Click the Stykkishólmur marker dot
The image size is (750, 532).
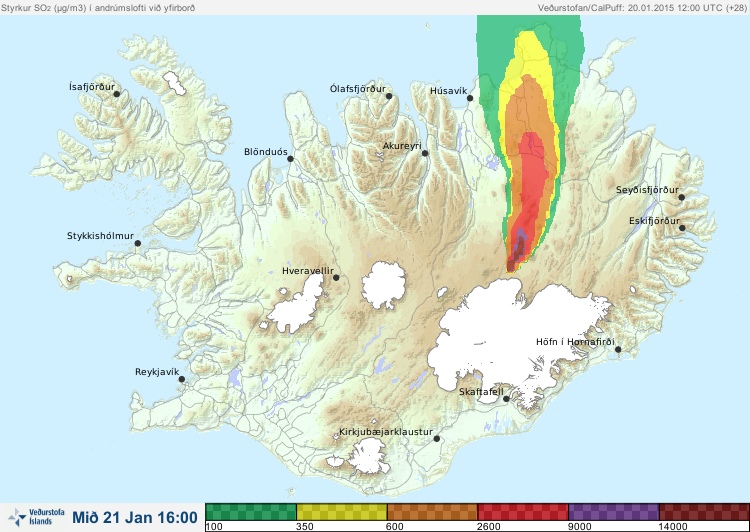(x=138, y=244)
